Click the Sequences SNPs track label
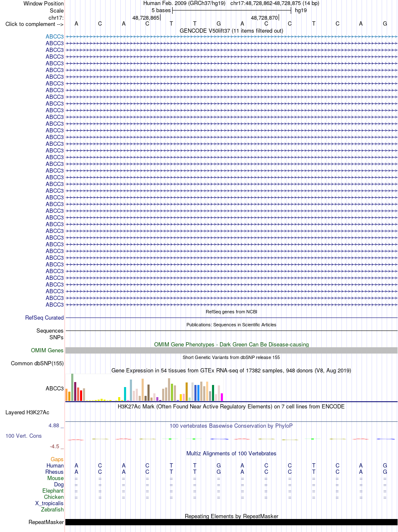This screenshot has width=398, height=532. click(50, 334)
